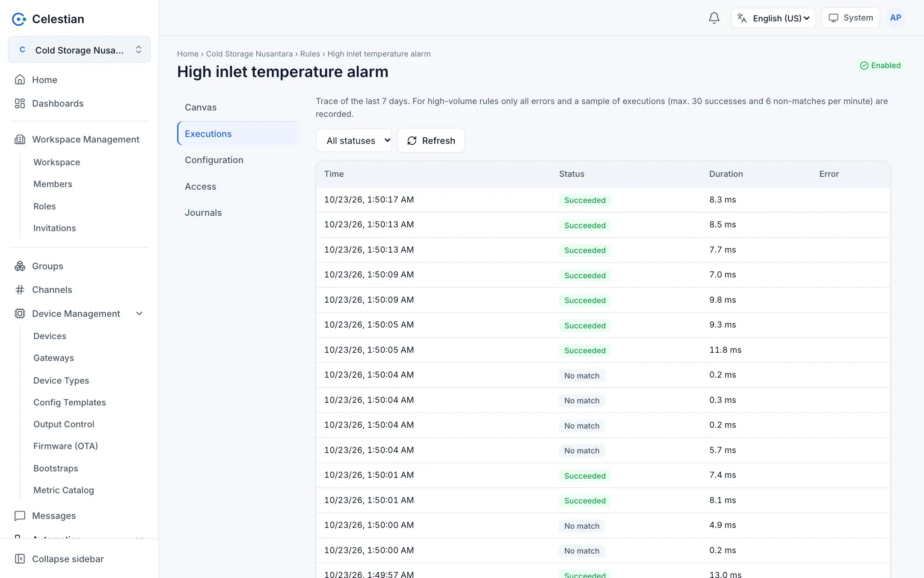Click the execution row at 1:50:17 AM

tap(603, 200)
